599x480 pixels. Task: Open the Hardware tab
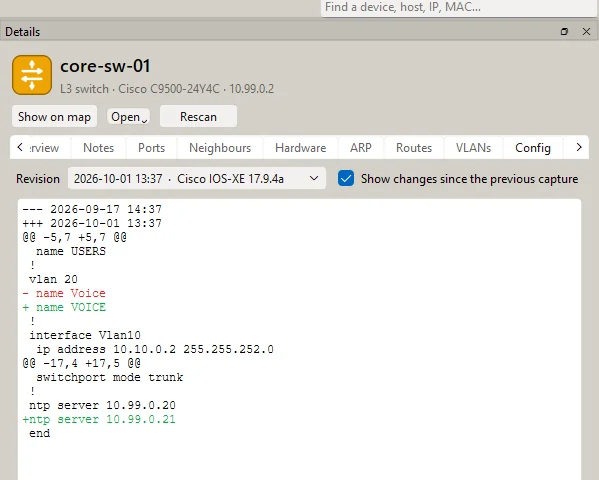tap(301, 148)
